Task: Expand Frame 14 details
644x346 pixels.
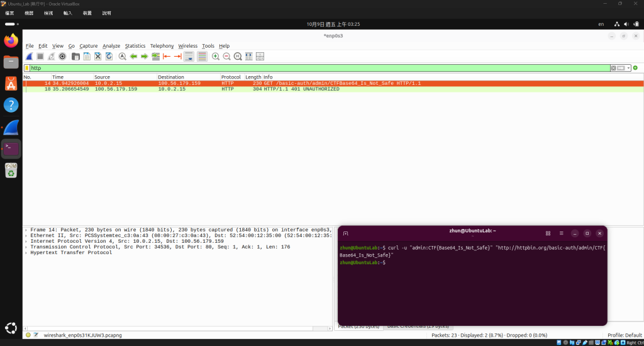Action: click(26, 230)
